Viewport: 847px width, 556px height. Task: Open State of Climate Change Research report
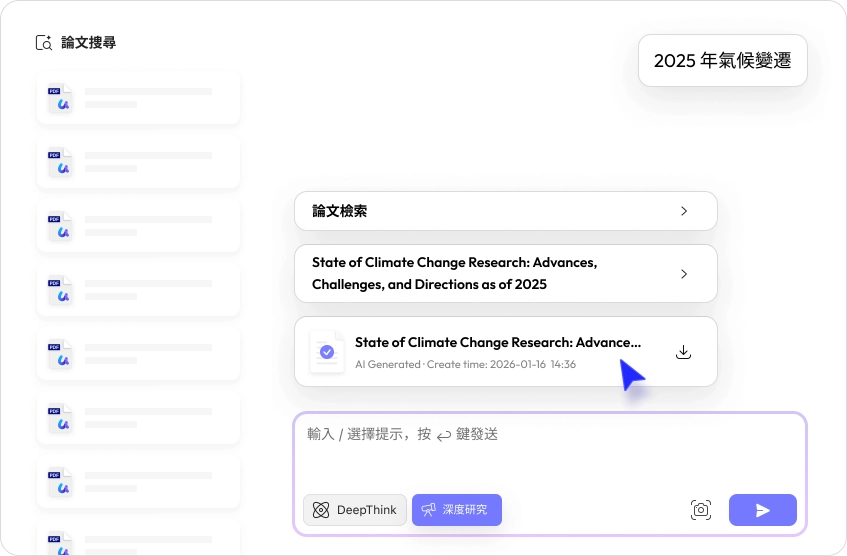click(x=455, y=273)
